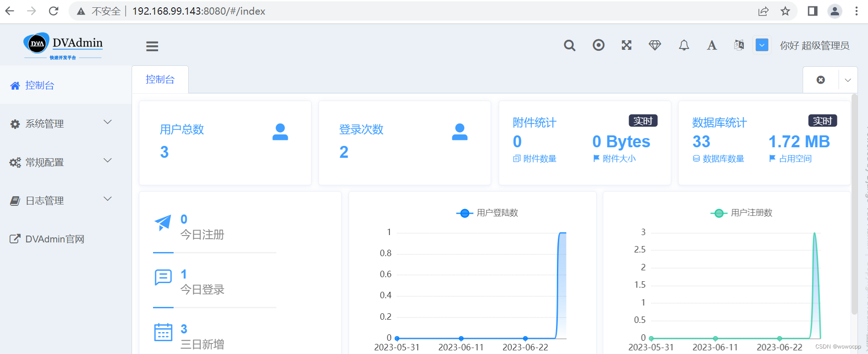
Task: Open the browser three-dot menu
Action: tap(857, 11)
